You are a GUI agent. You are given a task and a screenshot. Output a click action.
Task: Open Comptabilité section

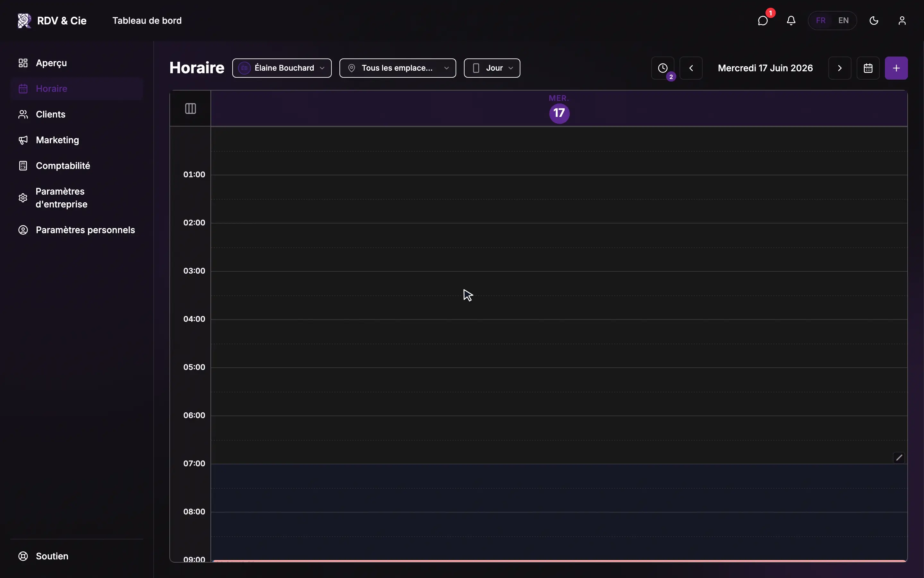[x=76, y=165]
